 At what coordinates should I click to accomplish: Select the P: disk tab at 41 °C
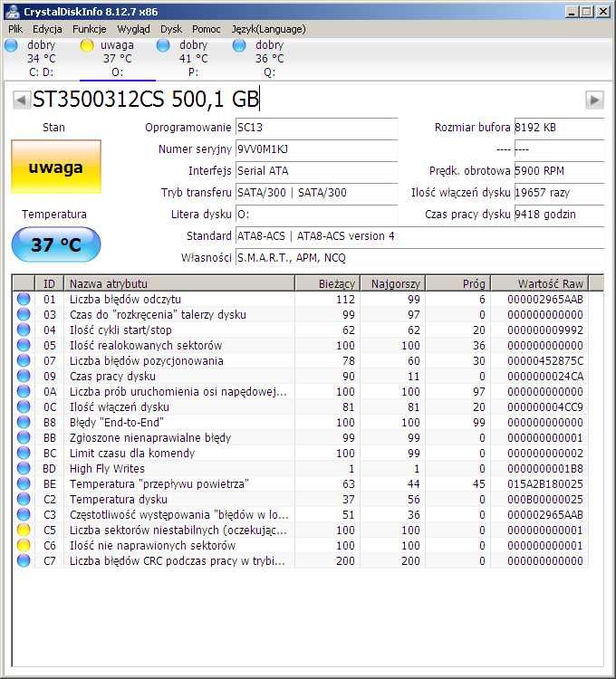coord(193,59)
